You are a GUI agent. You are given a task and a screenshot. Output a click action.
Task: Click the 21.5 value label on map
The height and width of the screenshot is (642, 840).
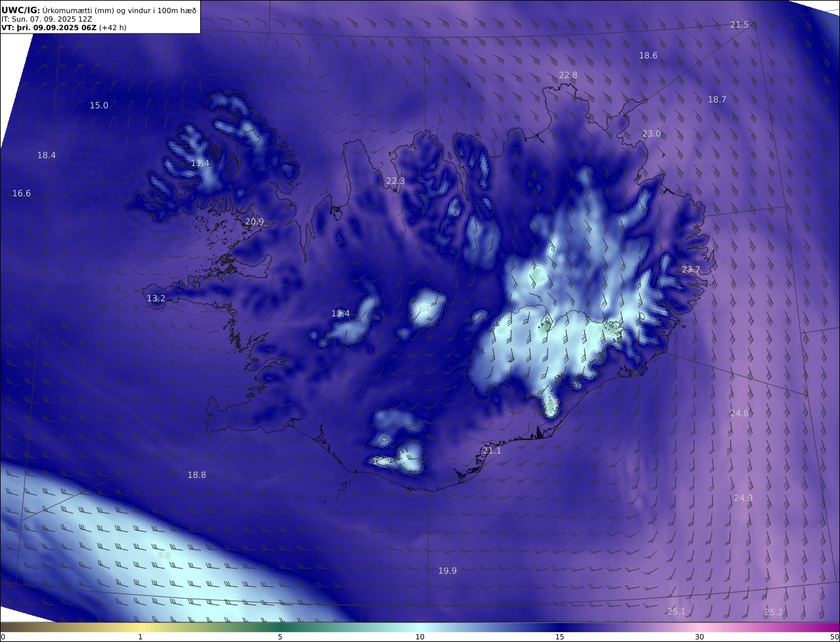pos(739,25)
